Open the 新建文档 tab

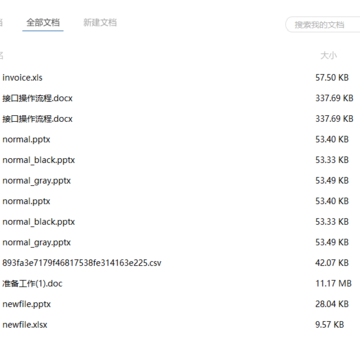point(100,23)
